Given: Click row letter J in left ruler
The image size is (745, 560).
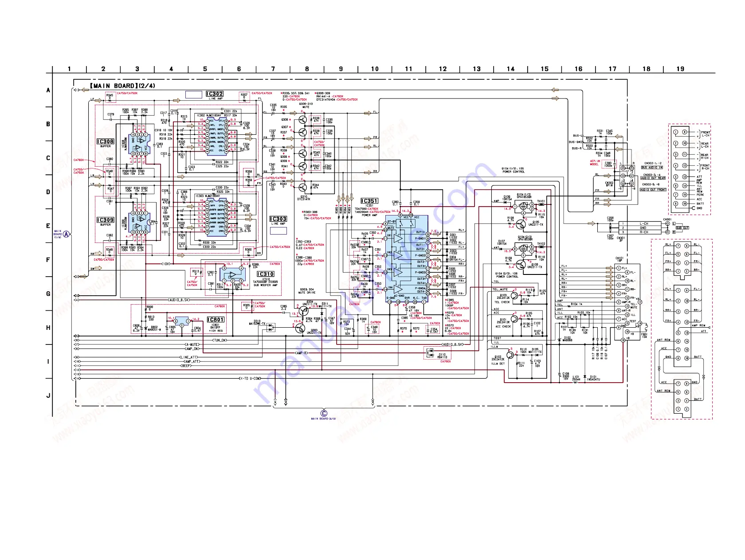Looking at the screenshot, I should tap(48, 396).
